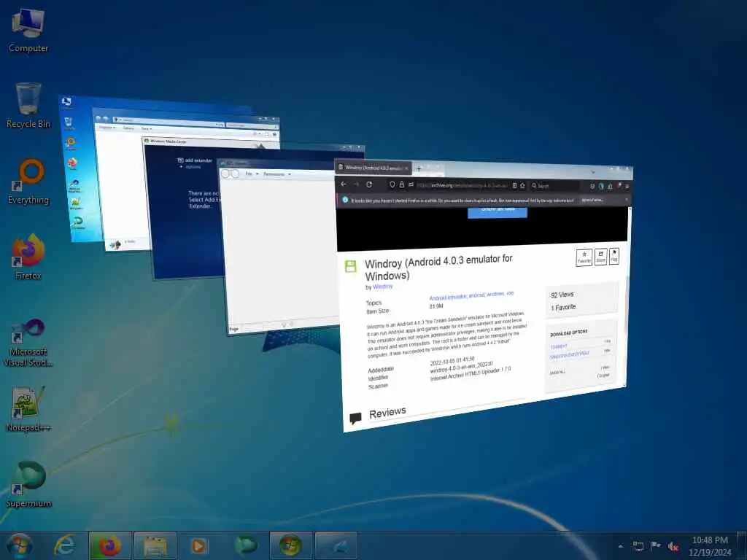Viewport: 747px width, 560px height.
Task: Open the Action Center flag in the tray
Action: (656, 546)
